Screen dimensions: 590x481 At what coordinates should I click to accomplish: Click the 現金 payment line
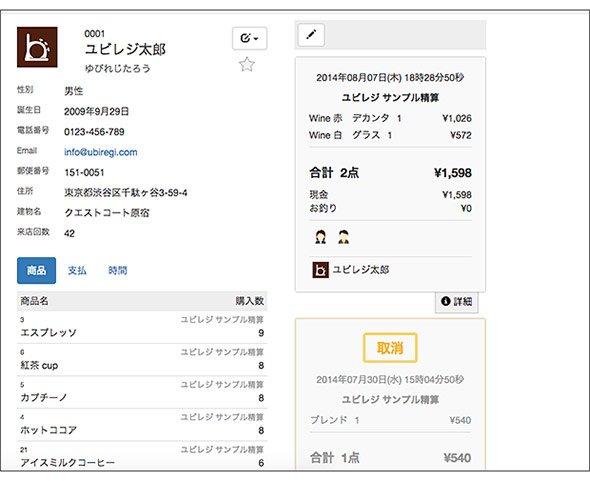tap(390, 195)
